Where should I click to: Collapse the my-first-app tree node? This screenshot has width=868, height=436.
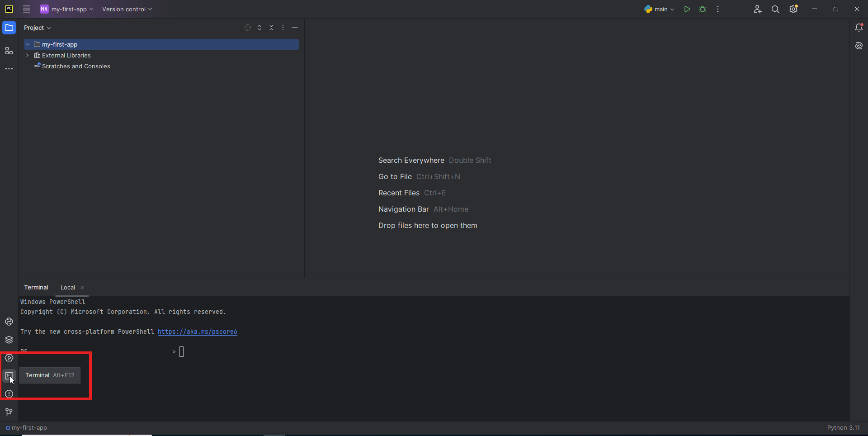(x=28, y=44)
